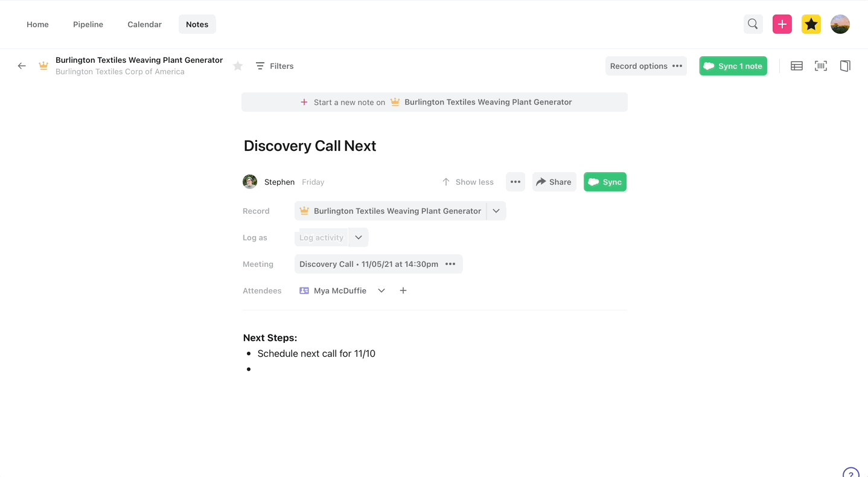868x477 pixels.
Task: Click the crown icon beside record title
Action: coord(43,66)
